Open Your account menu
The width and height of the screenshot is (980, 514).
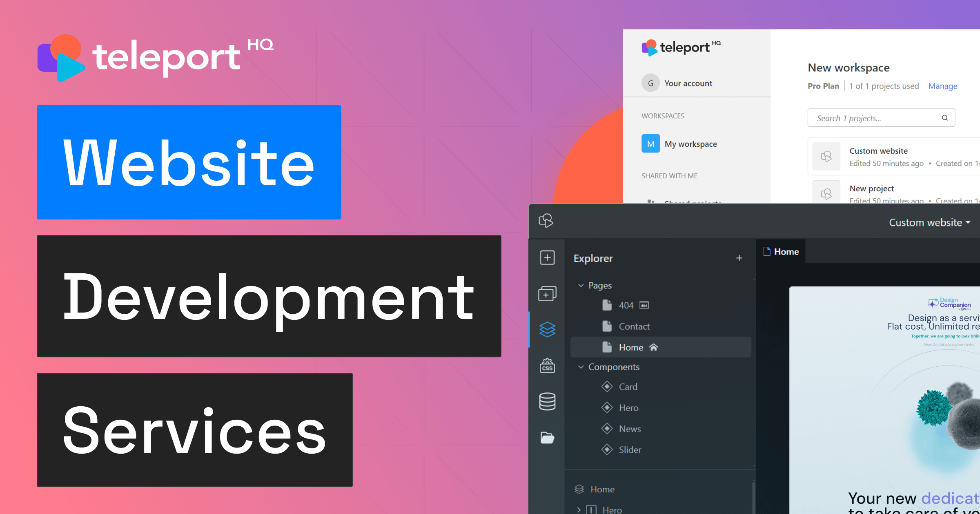(x=688, y=83)
